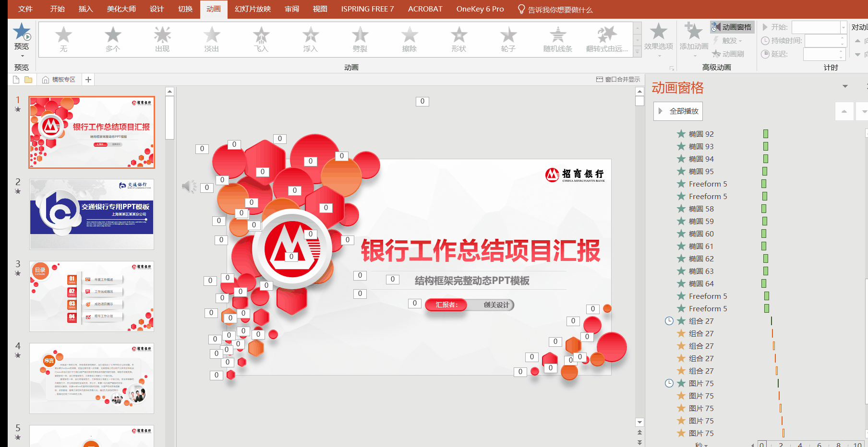Click the slide title 银行工作总结项目汇报
Viewport: 868px width, 447px height.
[x=481, y=250]
